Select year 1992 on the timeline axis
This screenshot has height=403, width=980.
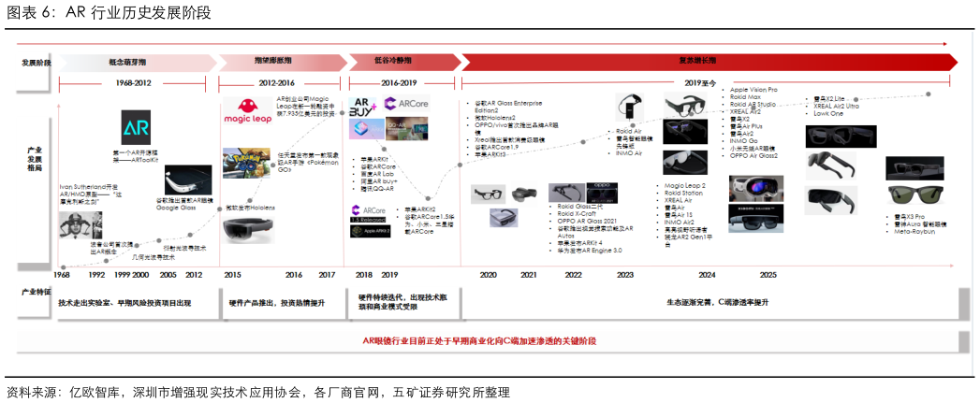(96, 275)
